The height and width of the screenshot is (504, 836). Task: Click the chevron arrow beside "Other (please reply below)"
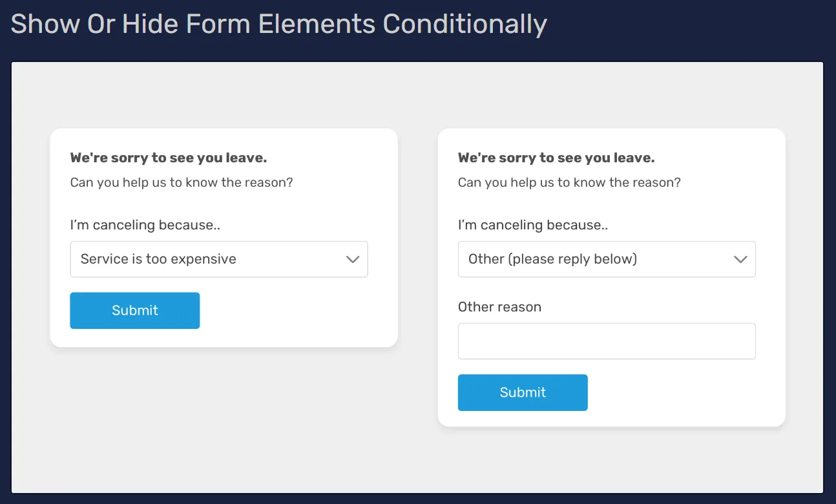740,260
